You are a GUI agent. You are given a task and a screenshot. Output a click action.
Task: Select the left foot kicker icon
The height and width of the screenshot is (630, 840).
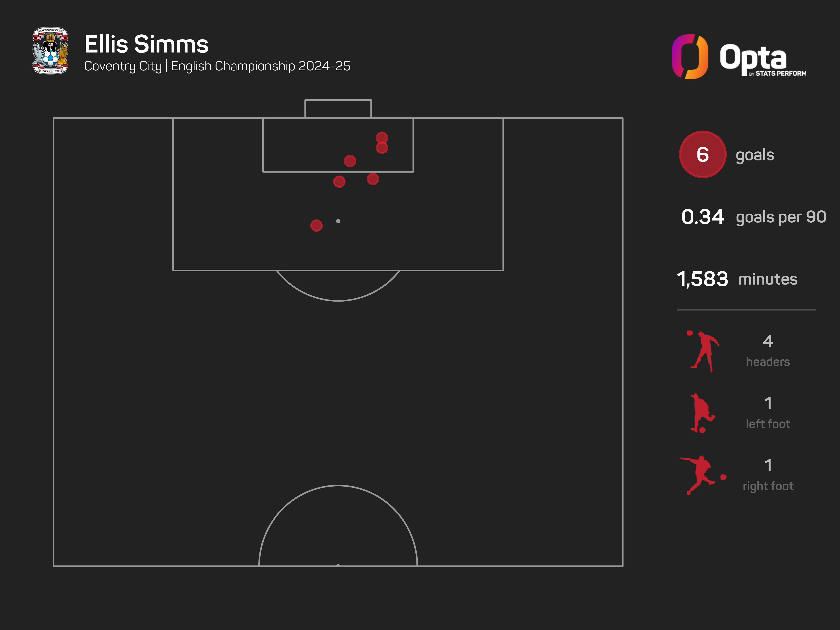point(702,413)
